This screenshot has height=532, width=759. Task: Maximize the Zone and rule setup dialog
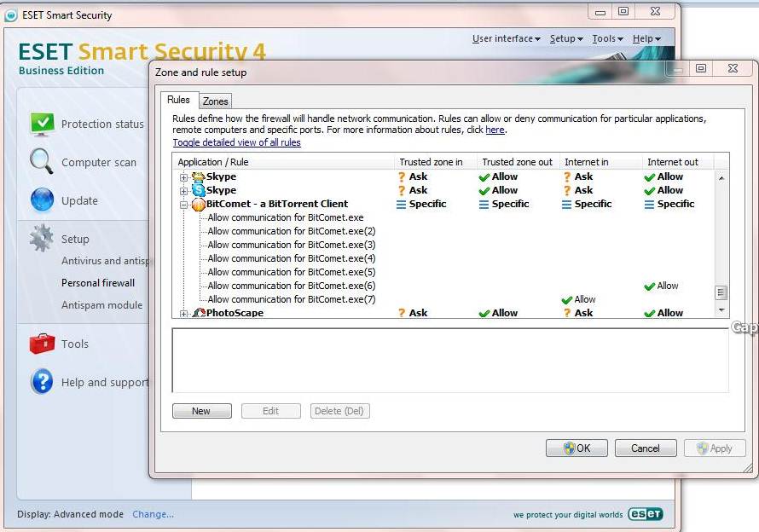tap(701, 68)
